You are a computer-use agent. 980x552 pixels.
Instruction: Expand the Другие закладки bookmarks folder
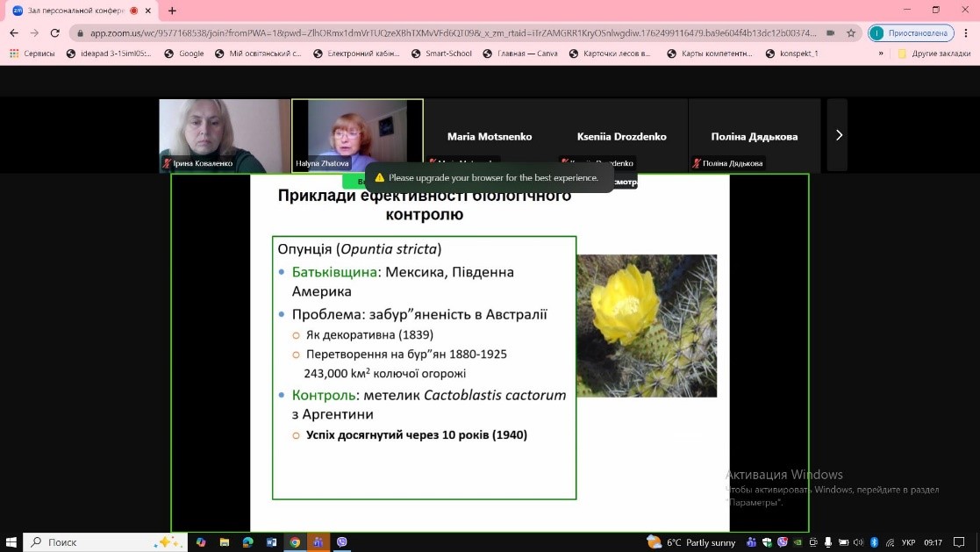934,54
